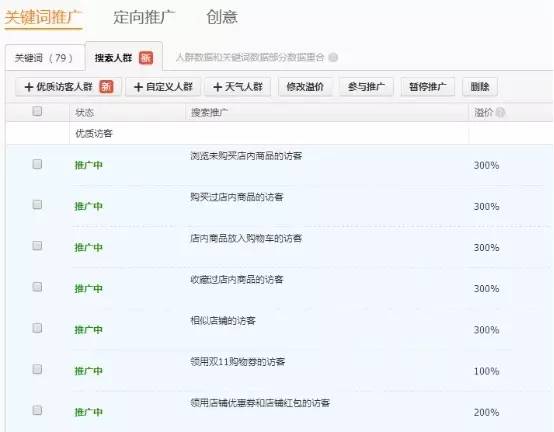Tick the select-all checkbox in header

pos(37,111)
